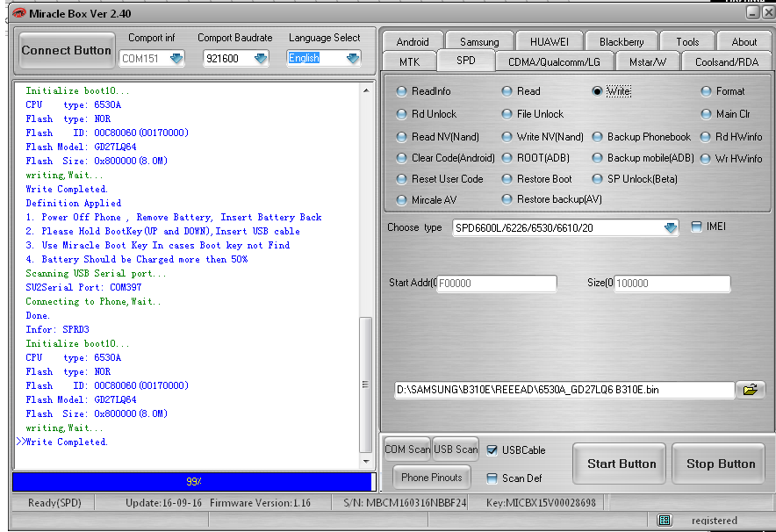This screenshot has width=776, height=532.
Task: Click the small keyboard icon in status bar
Action: tap(665, 520)
